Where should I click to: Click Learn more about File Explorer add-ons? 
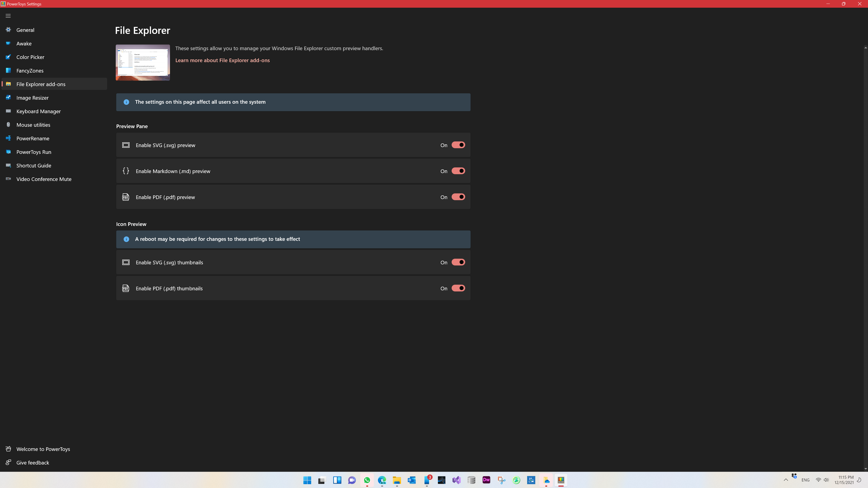pyautogui.click(x=222, y=60)
